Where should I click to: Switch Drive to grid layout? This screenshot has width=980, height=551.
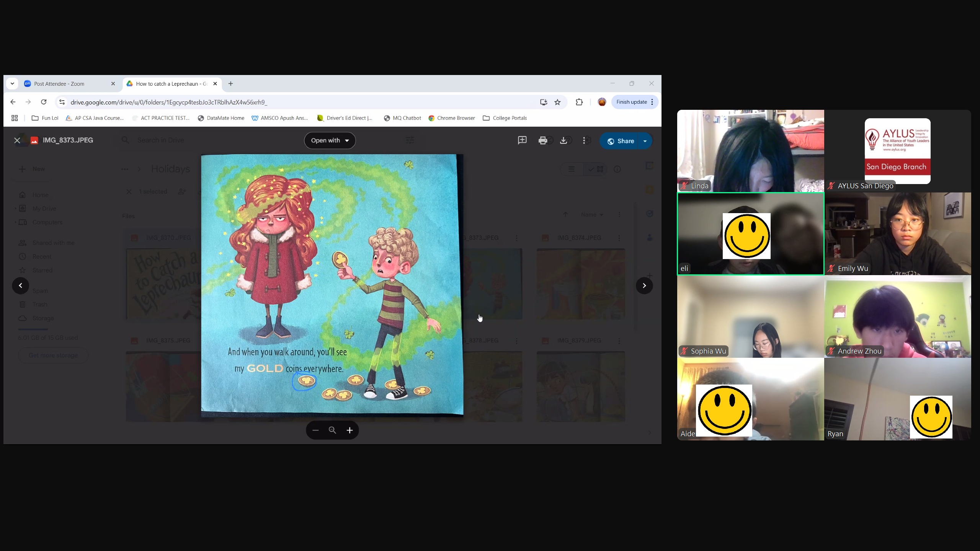point(596,169)
